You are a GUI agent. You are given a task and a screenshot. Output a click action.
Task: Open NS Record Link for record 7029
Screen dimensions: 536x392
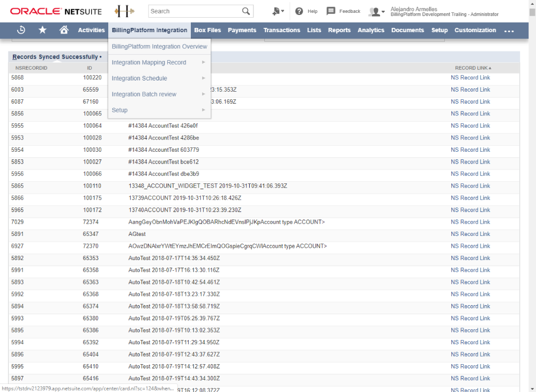click(471, 222)
